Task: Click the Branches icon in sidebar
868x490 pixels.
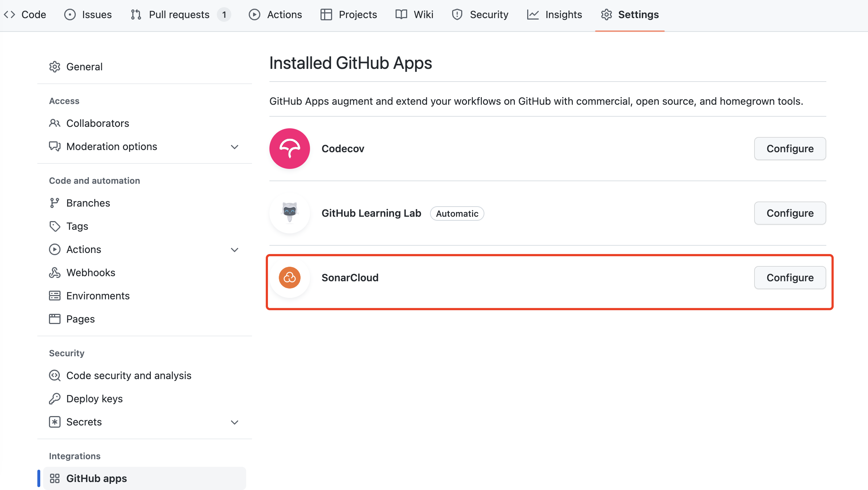Action: tap(54, 203)
